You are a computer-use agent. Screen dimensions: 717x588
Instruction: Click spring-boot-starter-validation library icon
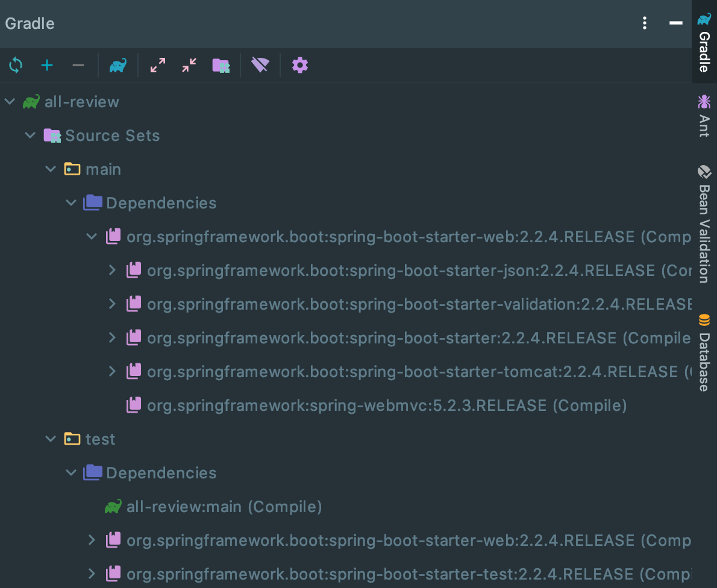[134, 304]
